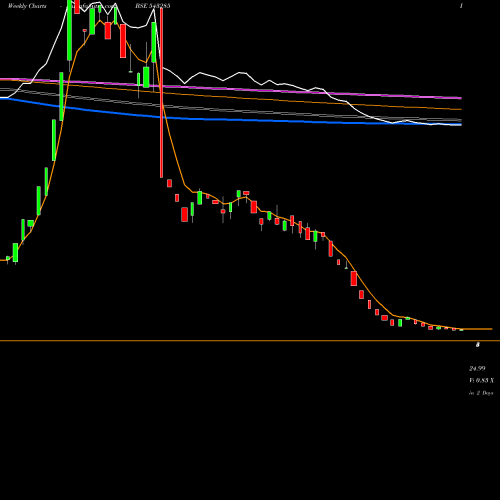500x500 pixels.
Task: Click the "in 2 Days" label
Action: coord(481,393)
